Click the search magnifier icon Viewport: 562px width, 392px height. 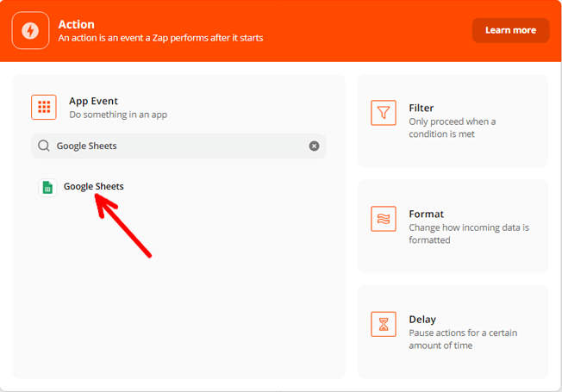[x=44, y=146]
